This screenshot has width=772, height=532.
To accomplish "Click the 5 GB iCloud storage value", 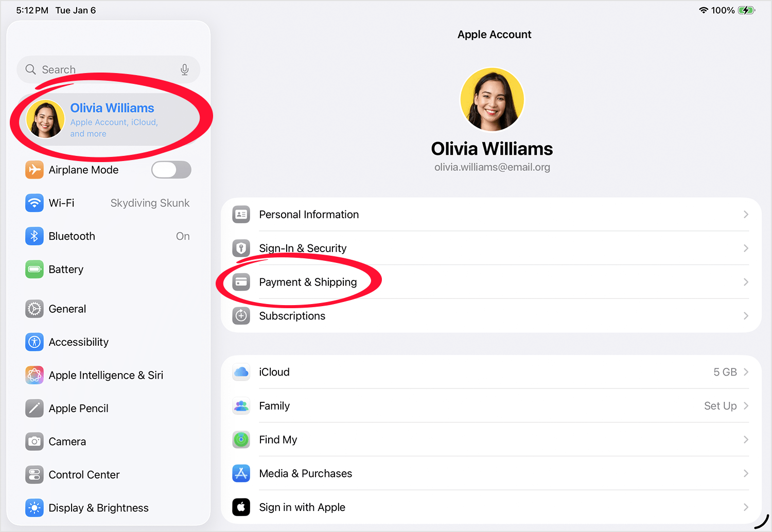I will (x=725, y=372).
